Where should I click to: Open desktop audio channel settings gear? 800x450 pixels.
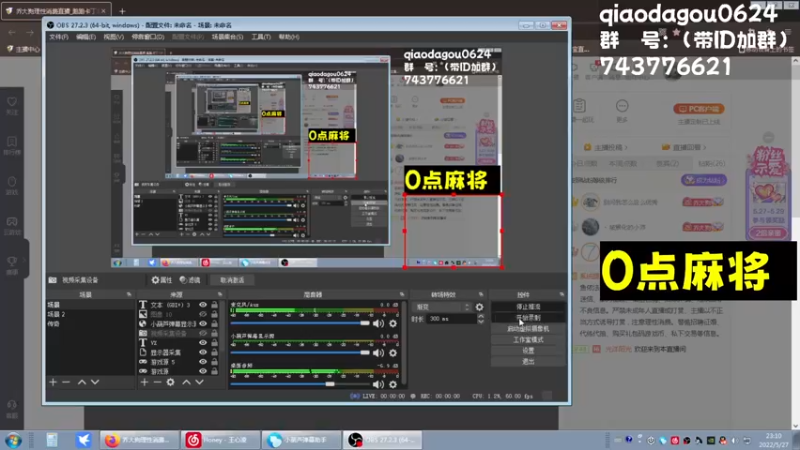(393, 384)
